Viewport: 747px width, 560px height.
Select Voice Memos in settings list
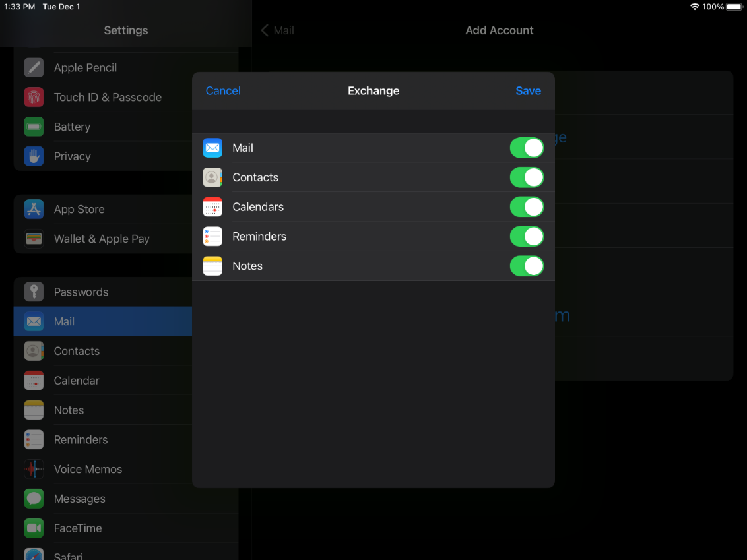coord(103,469)
